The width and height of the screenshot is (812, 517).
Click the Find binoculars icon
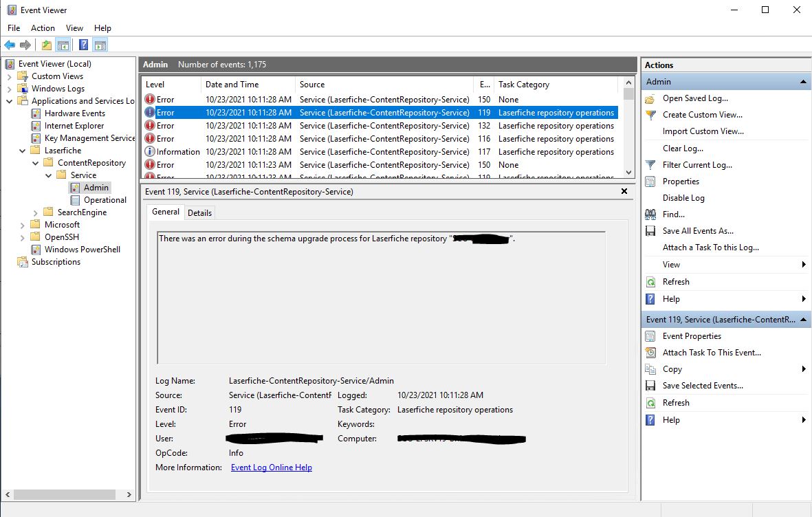point(650,214)
